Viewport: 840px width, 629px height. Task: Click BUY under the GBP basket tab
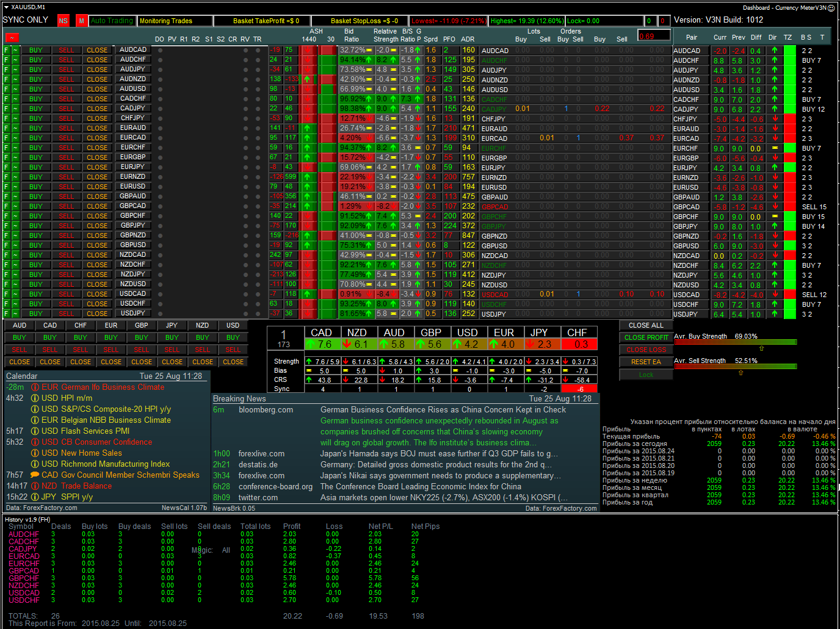(x=142, y=338)
